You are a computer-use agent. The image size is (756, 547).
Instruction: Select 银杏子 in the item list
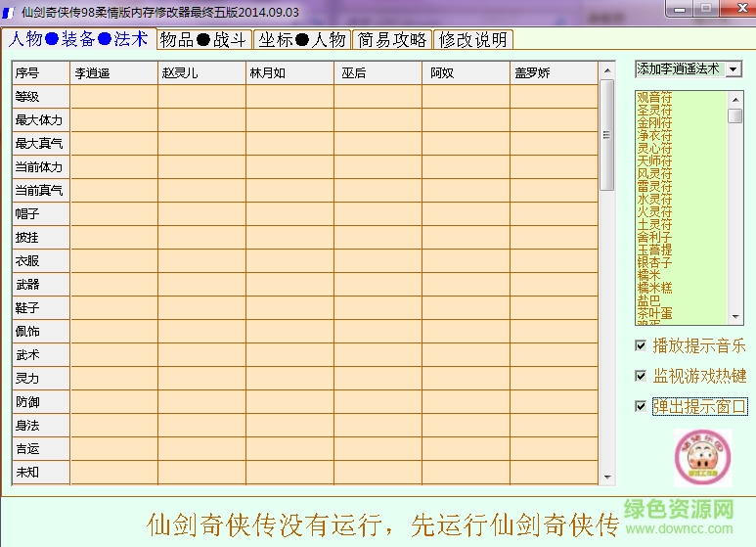click(x=654, y=262)
